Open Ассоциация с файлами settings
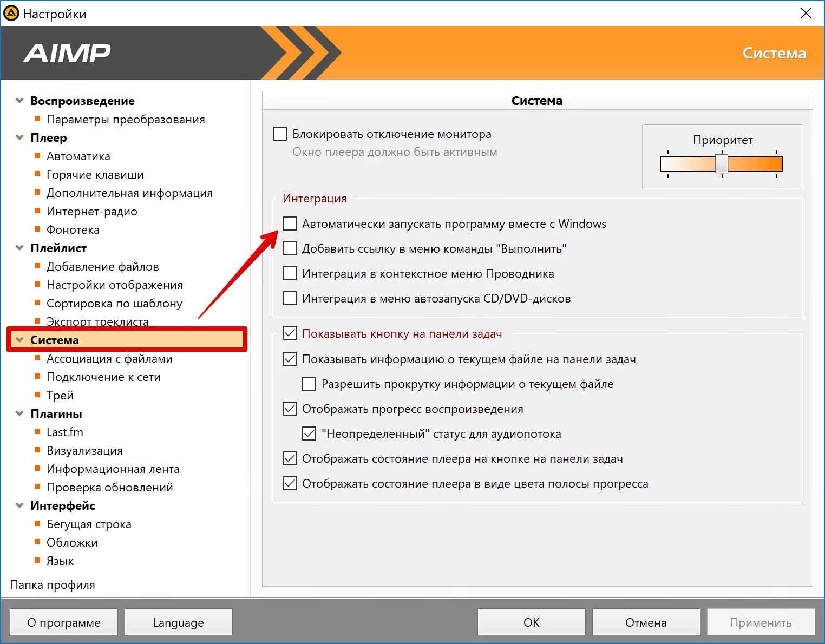This screenshot has width=825, height=644. pyautogui.click(x=109, y=358)
